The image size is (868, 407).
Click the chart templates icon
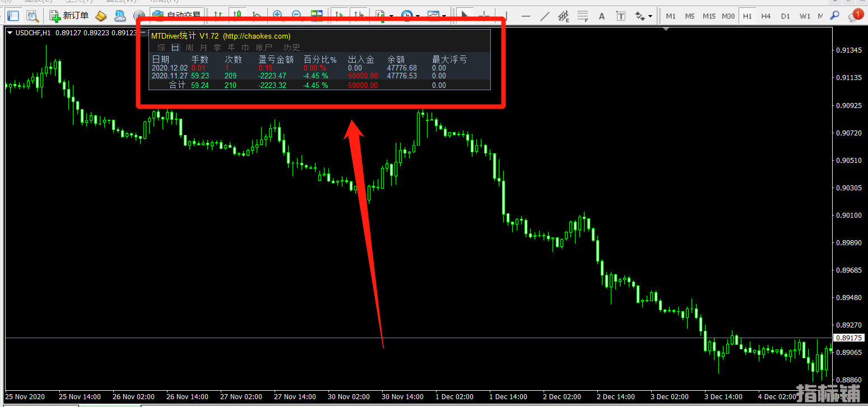[x=433, y=16]
